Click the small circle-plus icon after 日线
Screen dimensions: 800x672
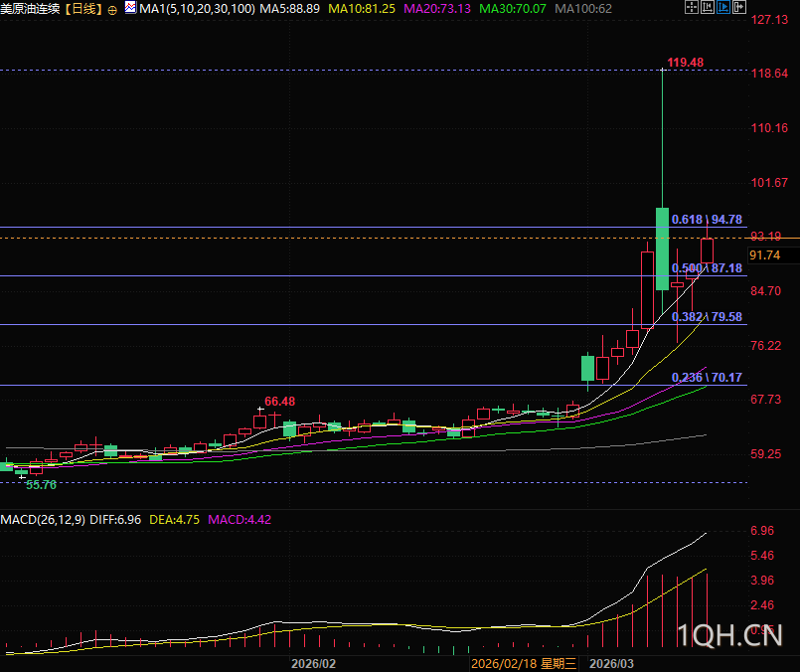112,10
